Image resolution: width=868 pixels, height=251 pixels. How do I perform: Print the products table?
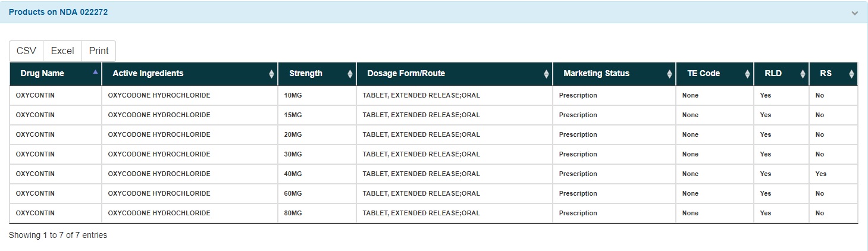[99, 51]
